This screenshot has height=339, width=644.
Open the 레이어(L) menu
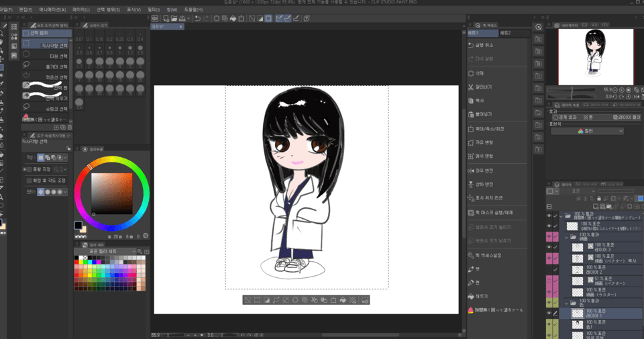point(81,9)
